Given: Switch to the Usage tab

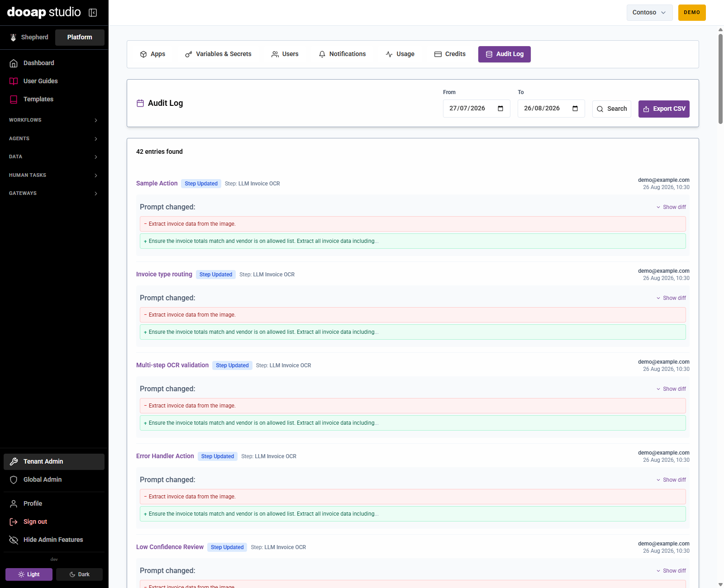Looking at the screenshot, I should point(400,54).
